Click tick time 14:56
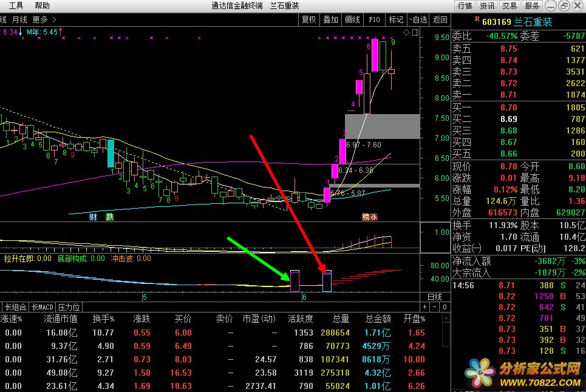The width and height of the screenshot is (586, 392). tap(463, 286)
